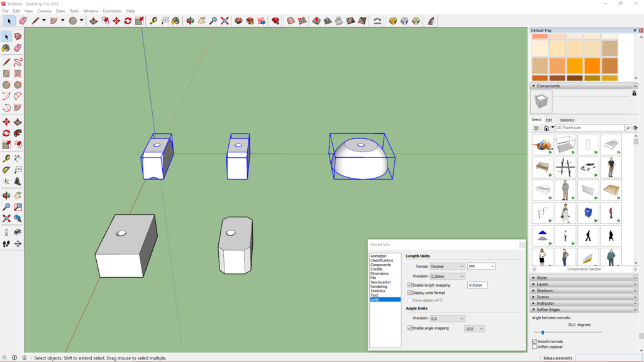Screen dimensions: 644x362
Task: Select the Paint Bucket tool in left toolbar
Action: pos(6,48)
